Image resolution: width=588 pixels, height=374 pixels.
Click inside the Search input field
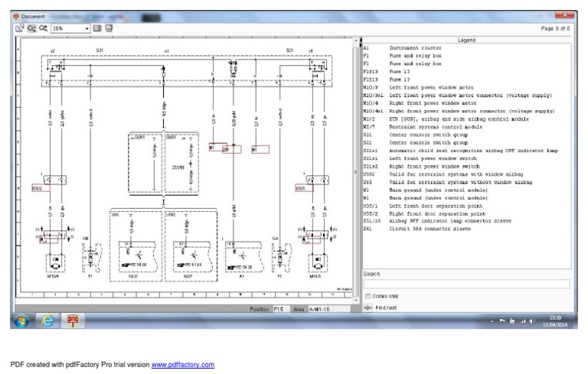pos(466,284)
